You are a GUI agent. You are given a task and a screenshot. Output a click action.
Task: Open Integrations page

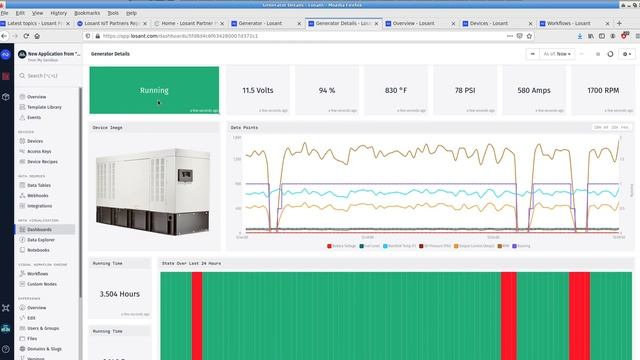(x=39, y=206)
